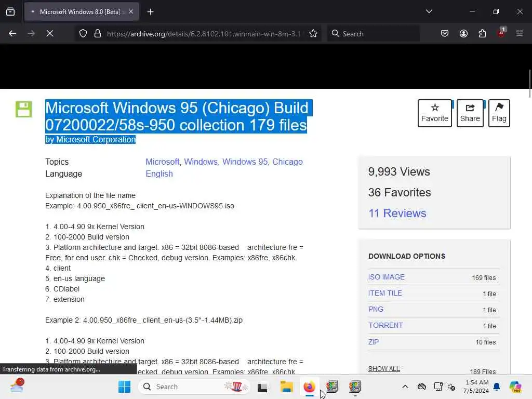Open the ZIP download option
Image resolution: width=532 pixels, height=399 pixels.
pyautogui.click(x=374, y=342)
